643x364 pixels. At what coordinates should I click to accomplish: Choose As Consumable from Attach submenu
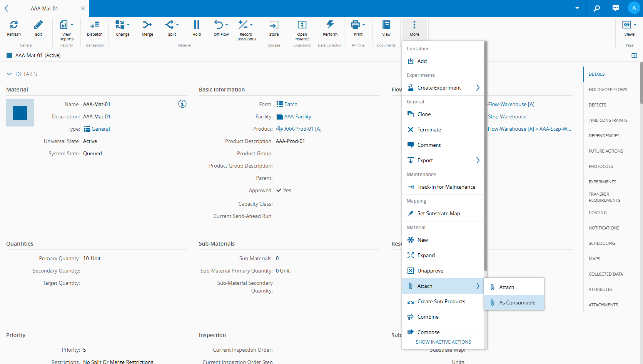pyautogui.click(x=517, y=303)
